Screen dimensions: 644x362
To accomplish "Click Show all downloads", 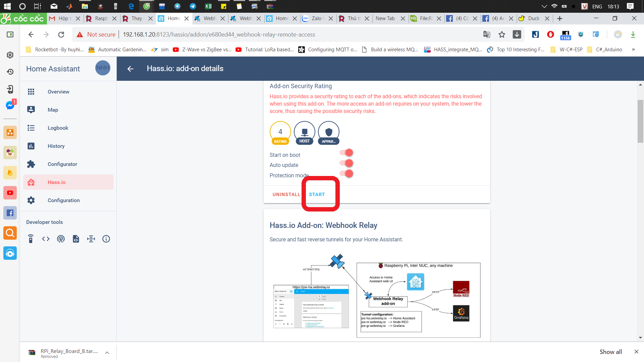I will tap(611, 352).
